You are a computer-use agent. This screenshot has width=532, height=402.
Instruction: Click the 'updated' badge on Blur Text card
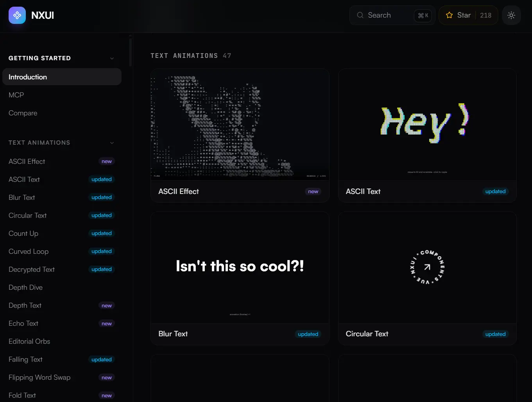point(308,334)
